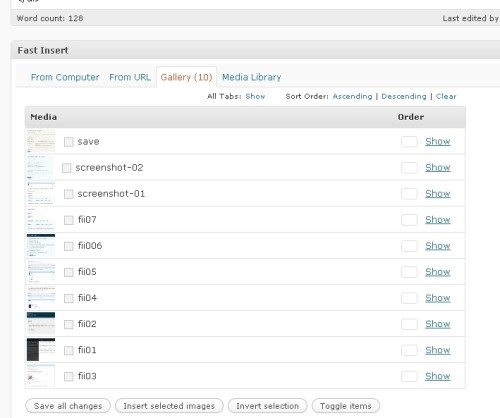Click the order box in fii02 row
This screenshot has height=418, width=500.
(x=409, y=324)
